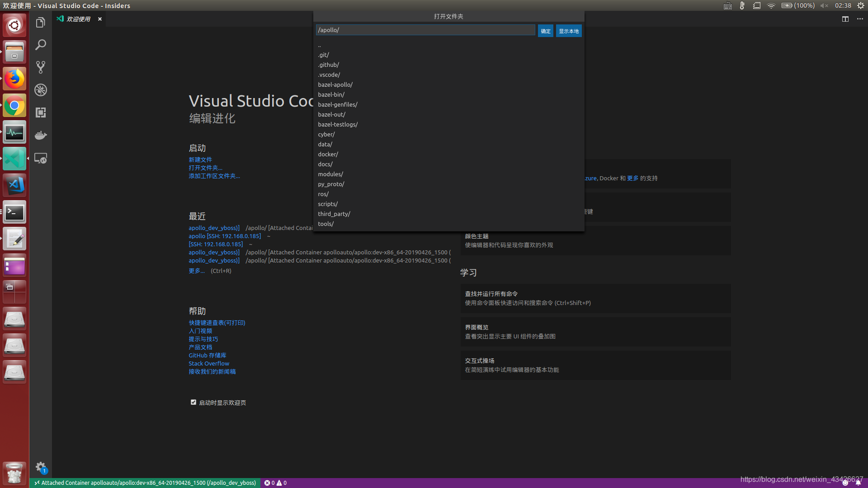Open blue Visual Studio Code dock icon
The image size is (868, 488).
coord(14,185)
